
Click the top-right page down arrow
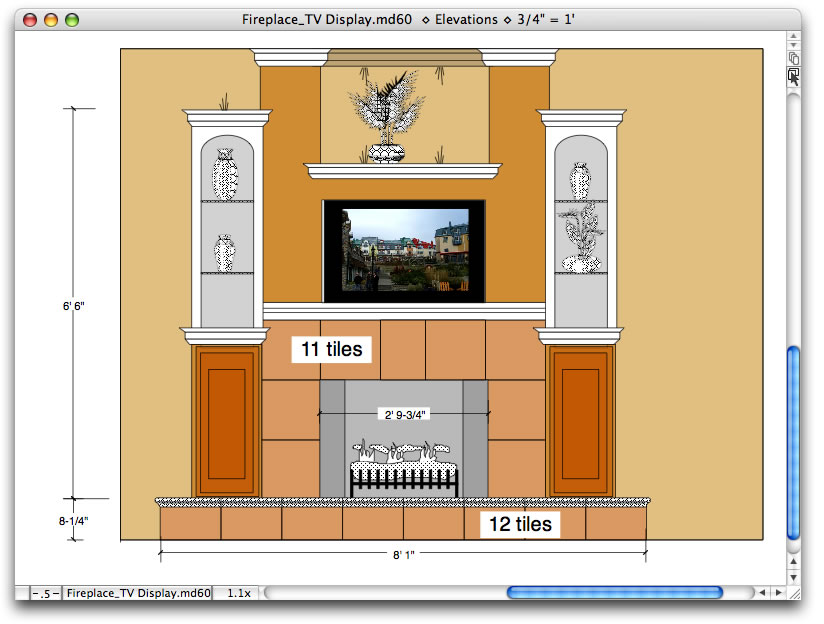[x=793, y=46]
